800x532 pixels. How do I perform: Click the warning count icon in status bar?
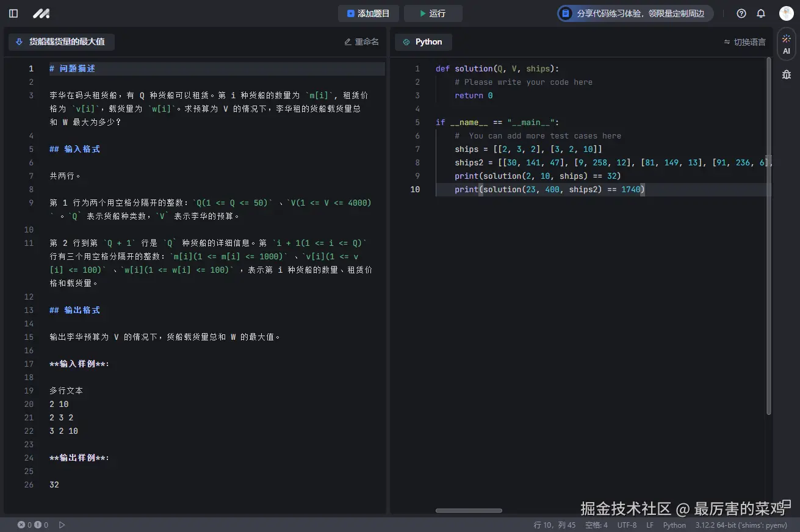(x=39, y=525)
